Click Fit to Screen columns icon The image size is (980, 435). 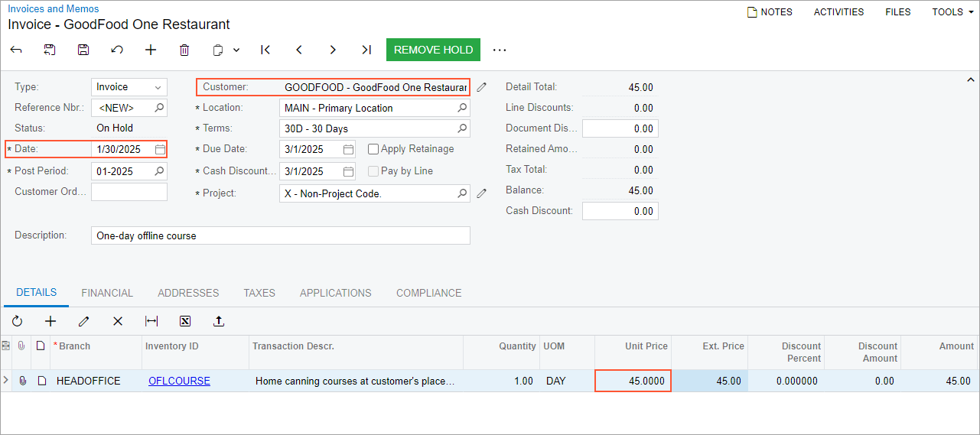[151, 321]
